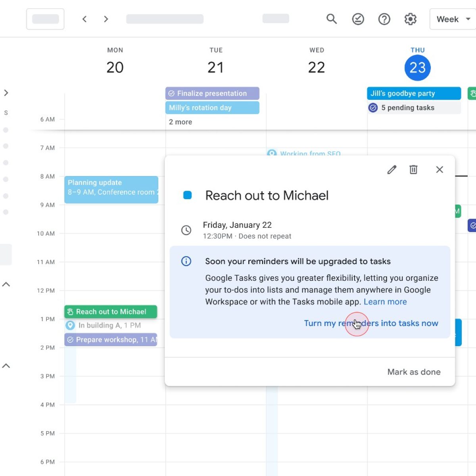Close the reminder popup with X
476x476 pixels.
pos(440,170)
